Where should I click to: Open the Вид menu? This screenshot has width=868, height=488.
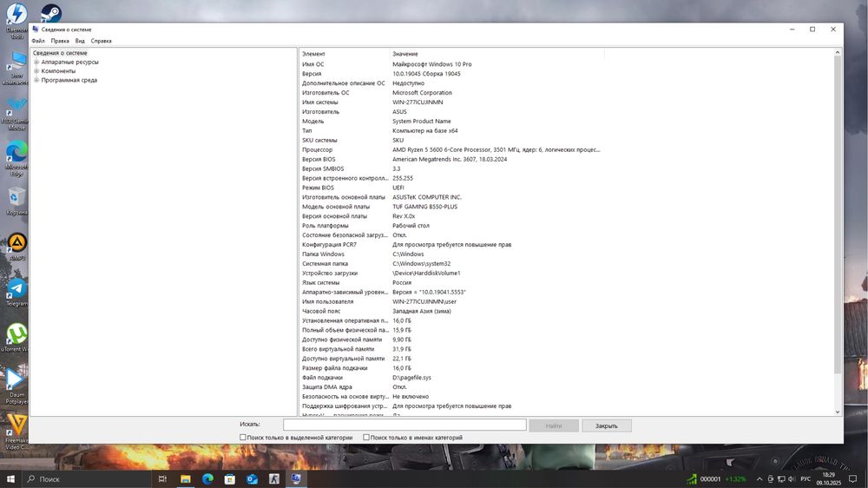click(x=80, y=41)
